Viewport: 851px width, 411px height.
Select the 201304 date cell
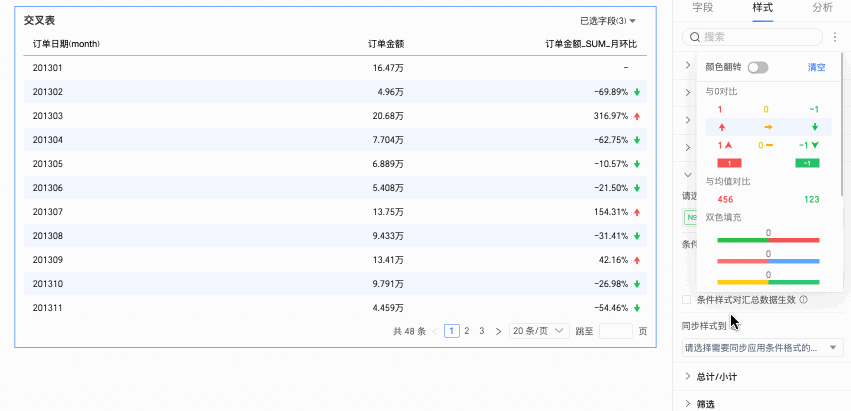pyautogui.click(x=48, y=140)
